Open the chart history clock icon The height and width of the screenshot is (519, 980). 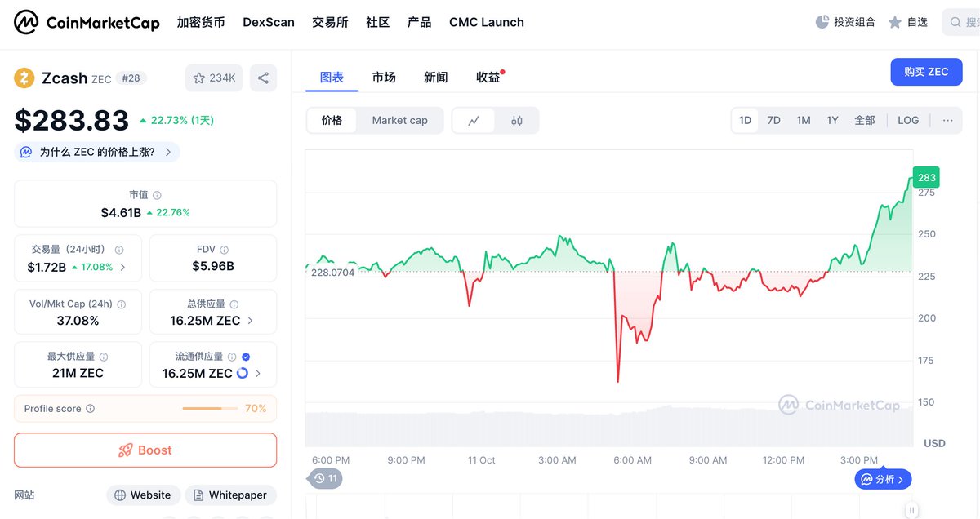(325, 478)
